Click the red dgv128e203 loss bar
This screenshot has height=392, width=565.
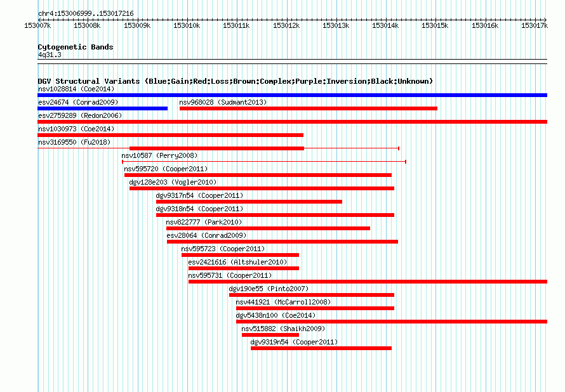[262, 188]
